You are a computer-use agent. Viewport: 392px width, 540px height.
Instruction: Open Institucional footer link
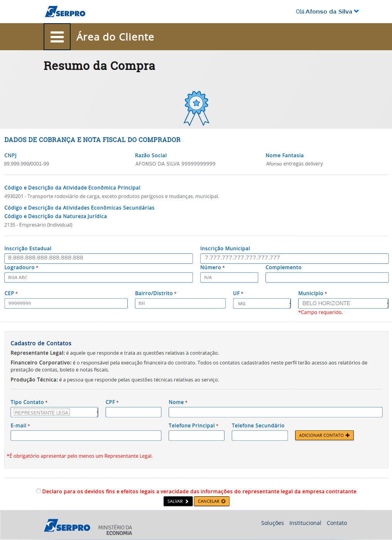(305, 523)
